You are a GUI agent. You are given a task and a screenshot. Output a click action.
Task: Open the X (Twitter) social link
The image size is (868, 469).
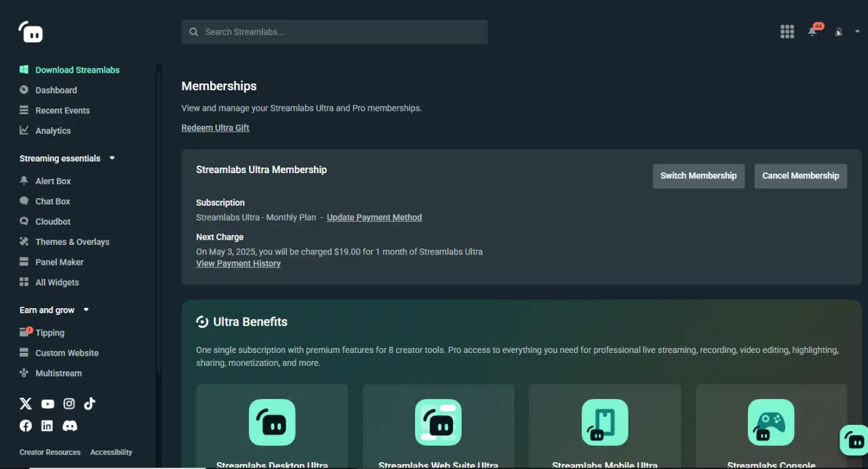(x=26, y=404)
